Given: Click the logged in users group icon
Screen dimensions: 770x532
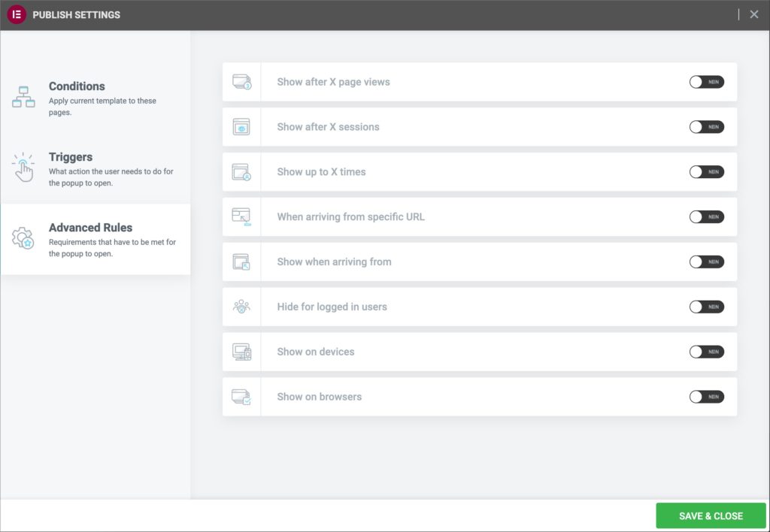Looking at the screenshot, I should [x=241, y=307].
